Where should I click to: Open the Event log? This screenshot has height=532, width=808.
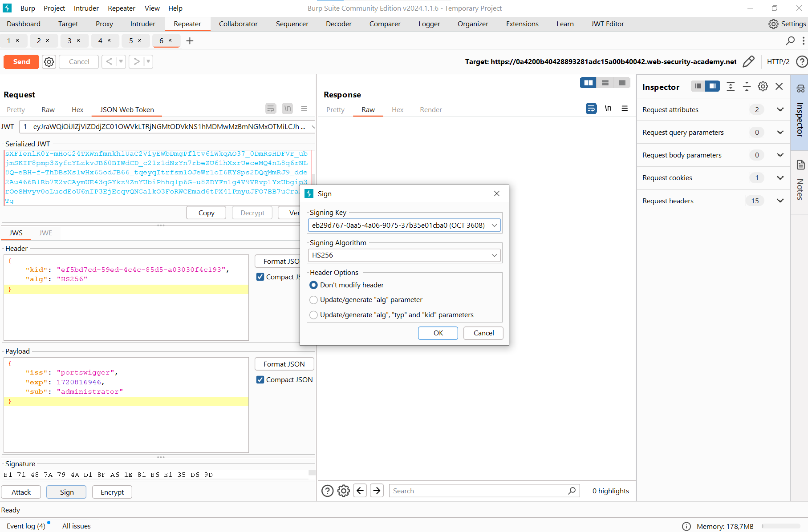click(26, 526)
